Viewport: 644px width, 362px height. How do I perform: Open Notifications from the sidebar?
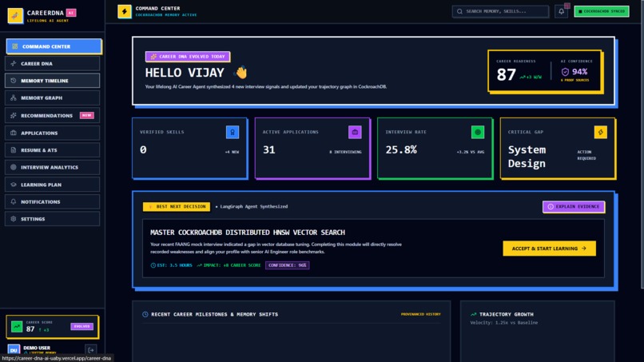pos(52,201)
